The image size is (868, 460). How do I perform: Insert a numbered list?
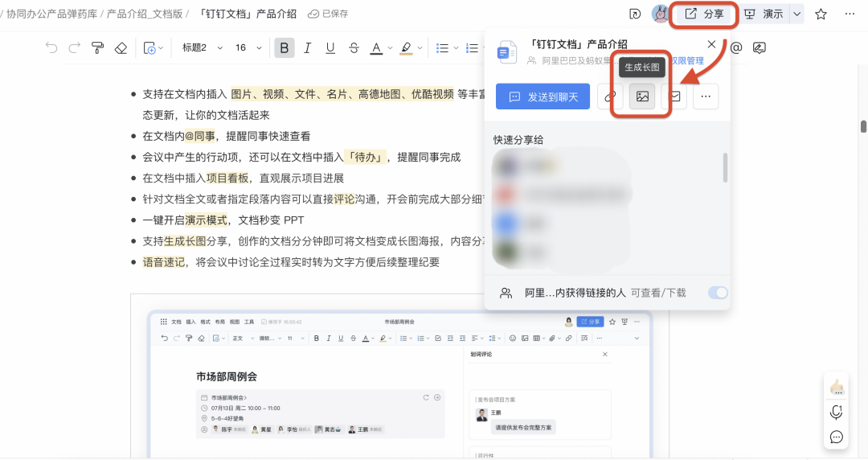click(x=473, y=48)
